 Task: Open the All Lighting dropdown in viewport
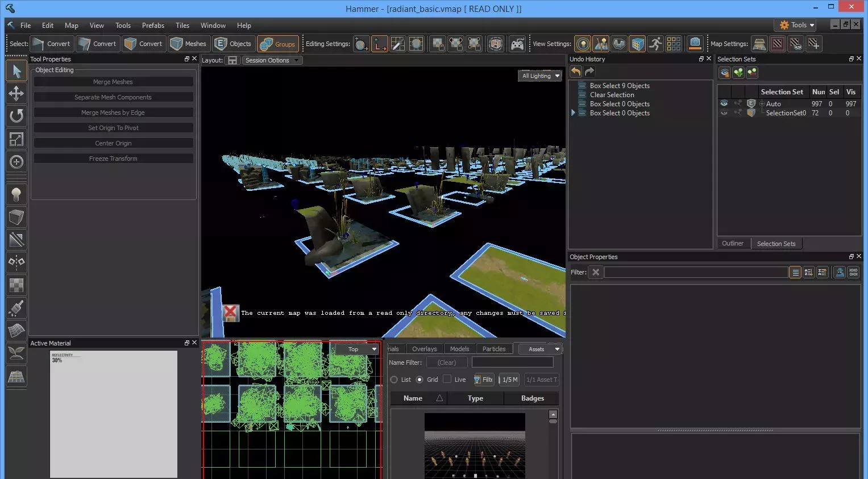coord(541,76)
